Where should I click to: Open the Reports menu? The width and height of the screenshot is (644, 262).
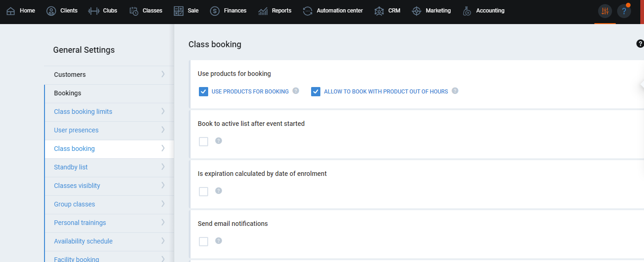tap(275, 11)
